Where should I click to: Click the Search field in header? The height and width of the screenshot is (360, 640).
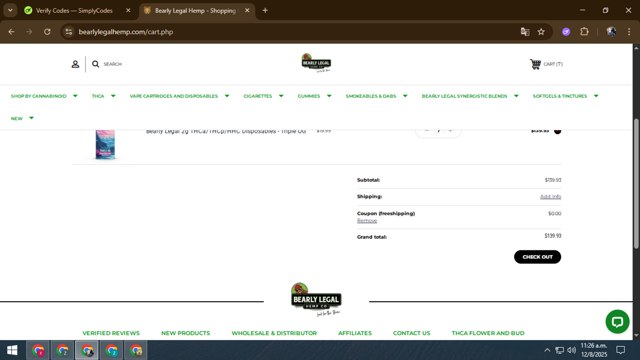(x=113, y=64)
